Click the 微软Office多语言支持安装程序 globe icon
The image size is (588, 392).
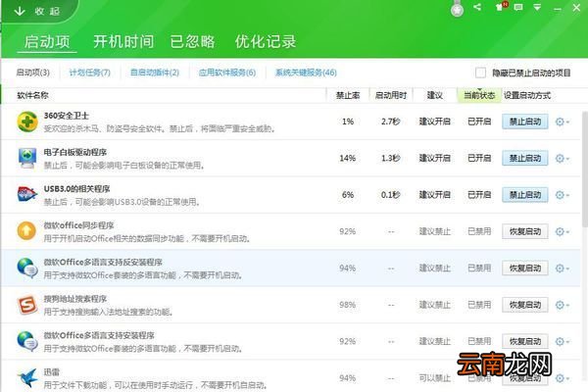click(27, 341)
